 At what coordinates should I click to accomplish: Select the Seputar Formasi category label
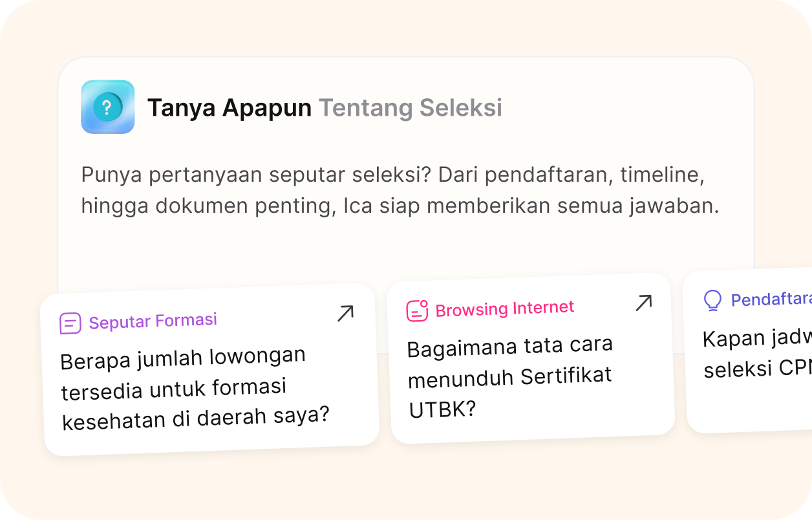tap(153, 321)
